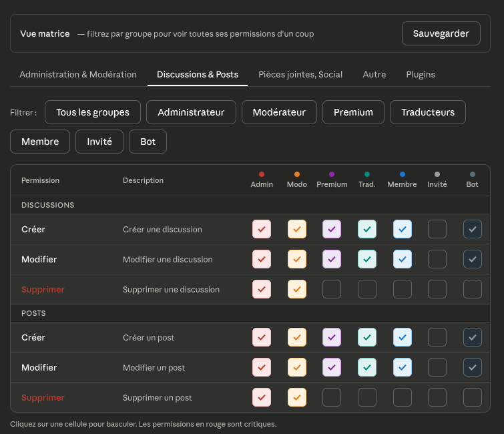Allow Bot to delete a post
The image size is (504, 434).
[473, 397]
